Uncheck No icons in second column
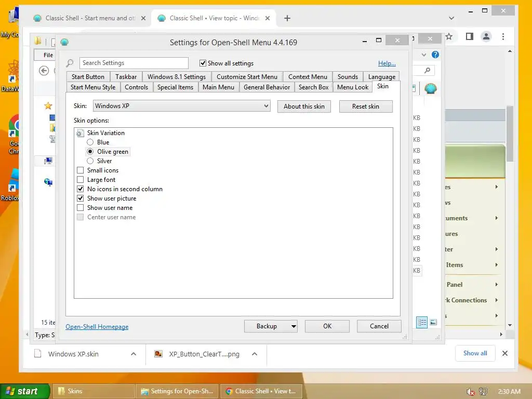This screenshot has width=532, height=399. [80, 189]
